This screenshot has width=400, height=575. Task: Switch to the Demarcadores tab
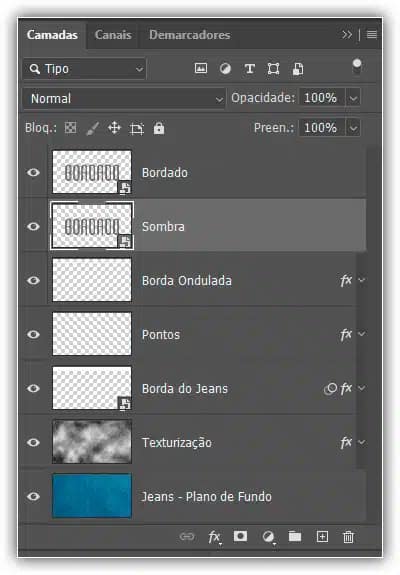coord(190,35)
